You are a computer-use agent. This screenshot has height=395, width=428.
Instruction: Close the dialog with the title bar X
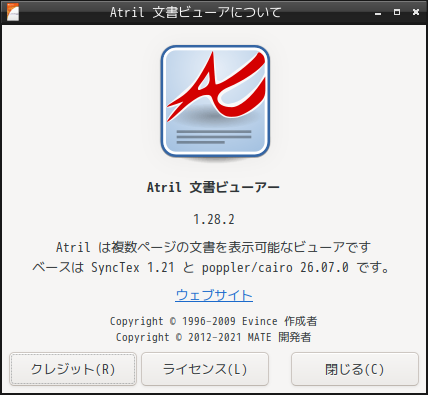pos(416,12)
